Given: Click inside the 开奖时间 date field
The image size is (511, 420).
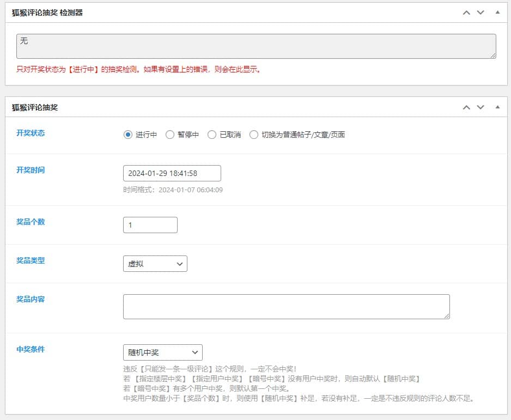Looking at the screenshot, I should click(172, 173).
